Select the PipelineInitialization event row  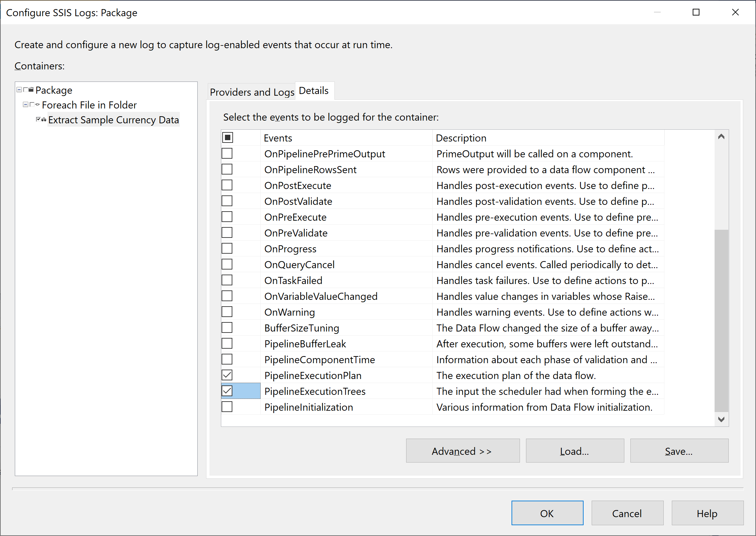pyautogui.click(x=308, y=407)
